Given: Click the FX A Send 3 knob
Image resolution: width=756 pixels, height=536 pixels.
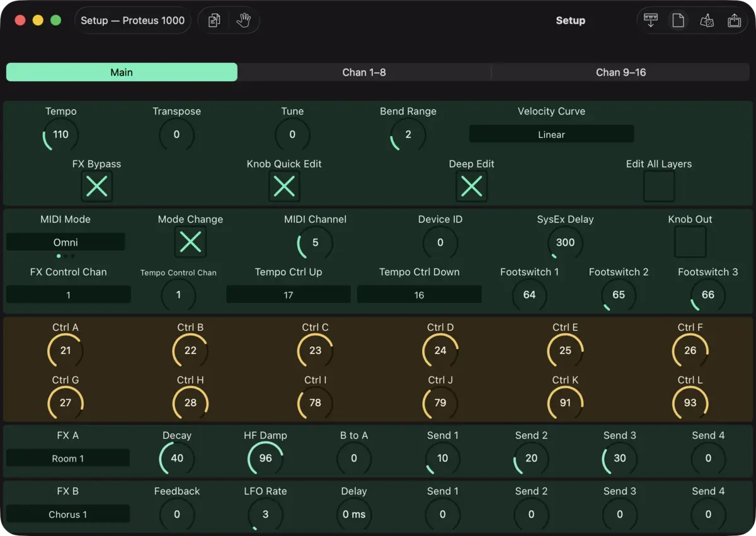Looking at the screenshot, I should [x=620, y=458].
